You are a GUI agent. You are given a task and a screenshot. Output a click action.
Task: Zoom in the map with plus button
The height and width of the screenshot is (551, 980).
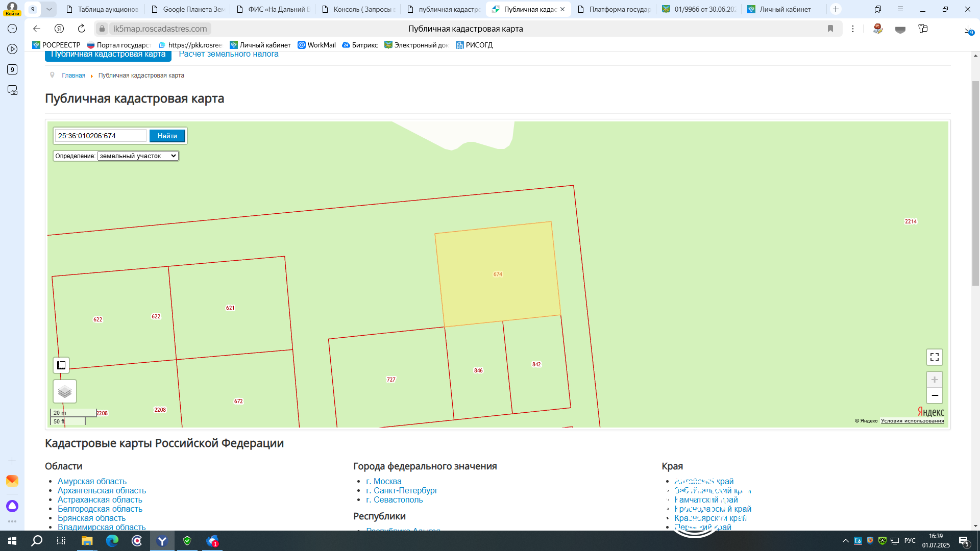(x=934, y=380)
